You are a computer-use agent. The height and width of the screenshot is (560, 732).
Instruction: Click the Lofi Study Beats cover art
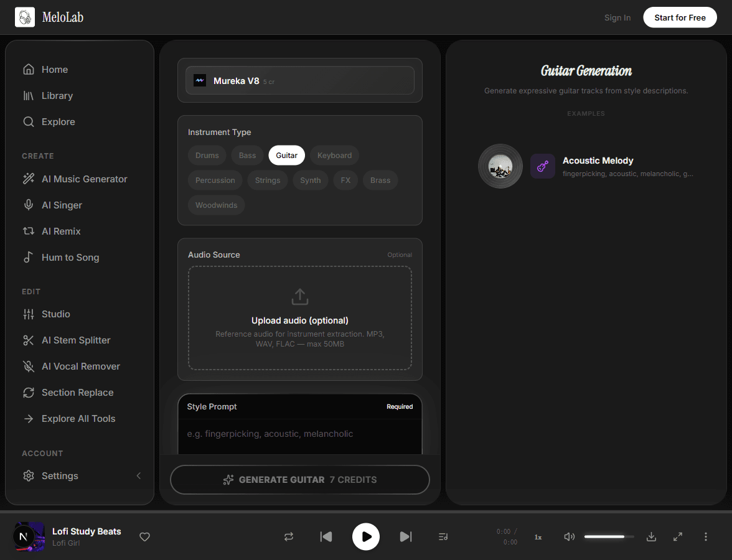[29, 536]
